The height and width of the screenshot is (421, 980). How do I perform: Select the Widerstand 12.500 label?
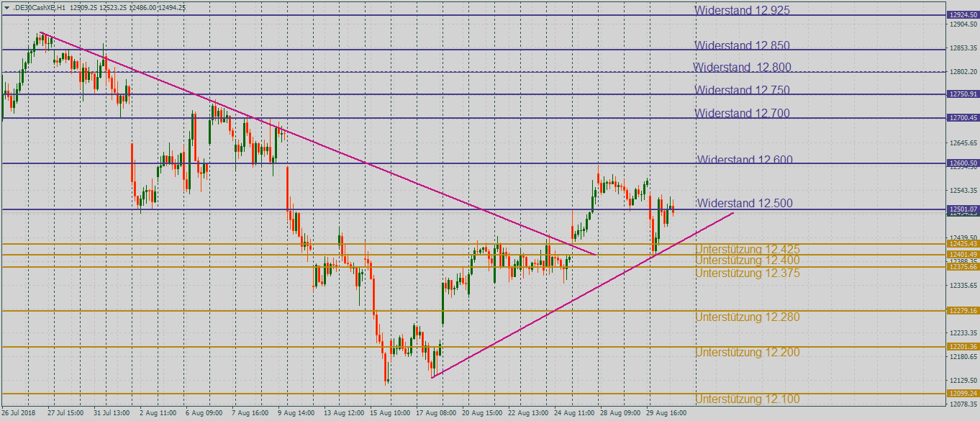tap(745, 203)
